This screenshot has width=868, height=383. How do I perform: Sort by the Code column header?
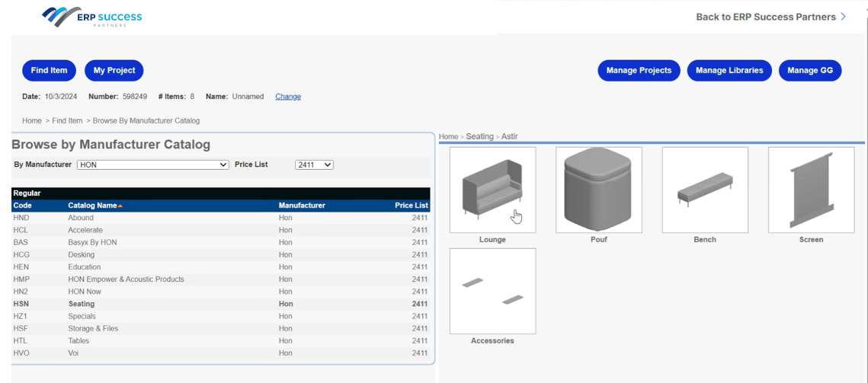tap(23, 206)
